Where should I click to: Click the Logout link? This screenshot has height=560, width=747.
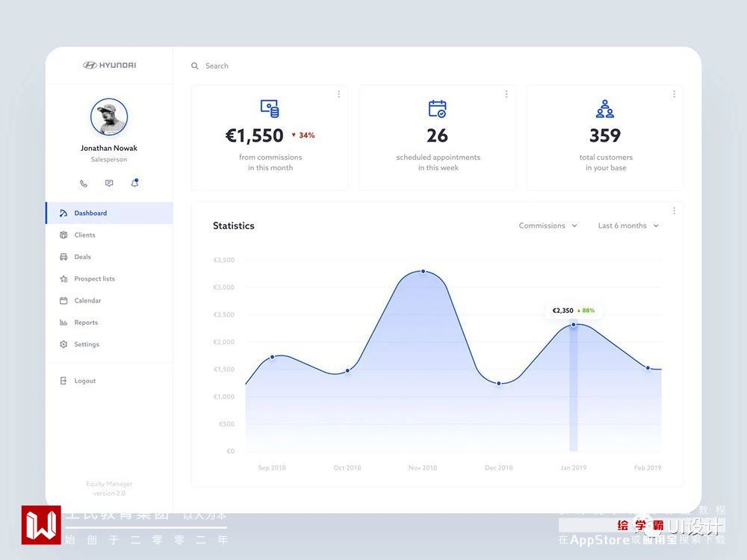pos(85,381)
